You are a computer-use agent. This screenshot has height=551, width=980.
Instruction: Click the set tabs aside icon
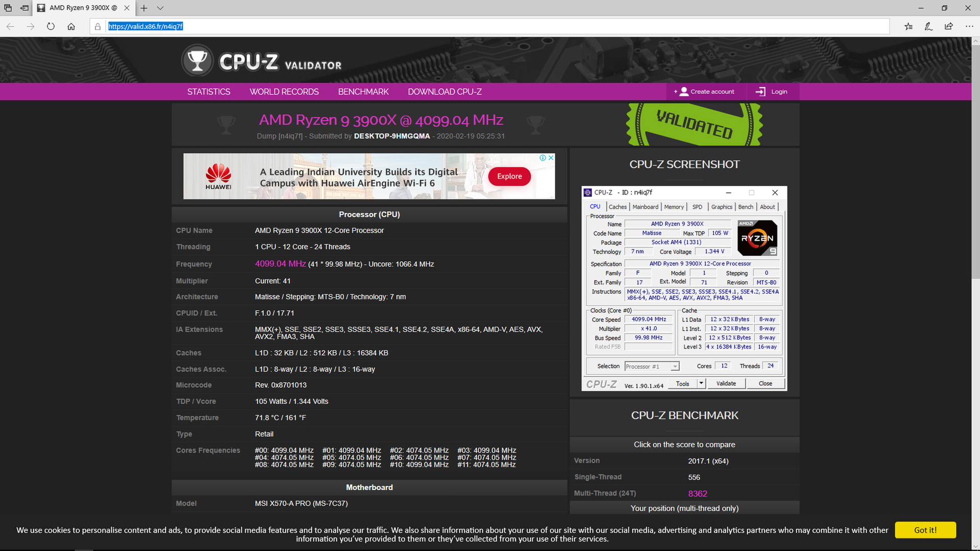[24, 8]
